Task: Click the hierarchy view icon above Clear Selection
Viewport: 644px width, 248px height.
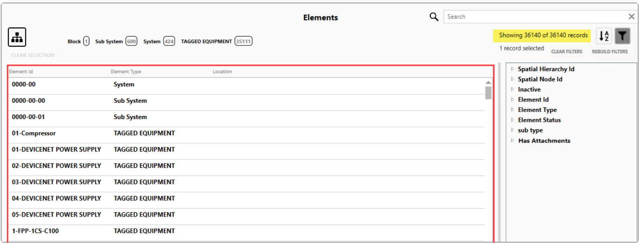Action: click(16, 37)
